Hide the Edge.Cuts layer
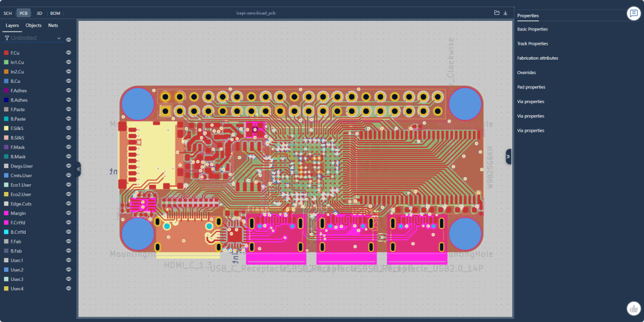The image size is (644, 322). pos(69,204)
